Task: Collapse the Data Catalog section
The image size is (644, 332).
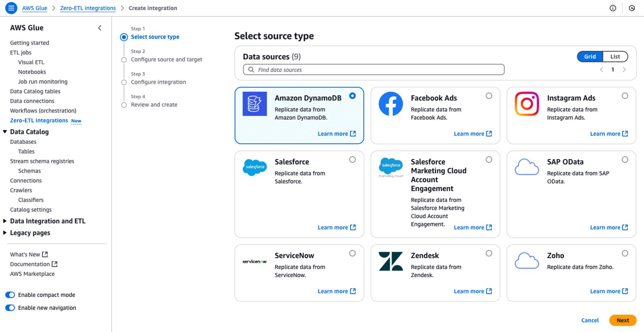Action: (5, 132)
